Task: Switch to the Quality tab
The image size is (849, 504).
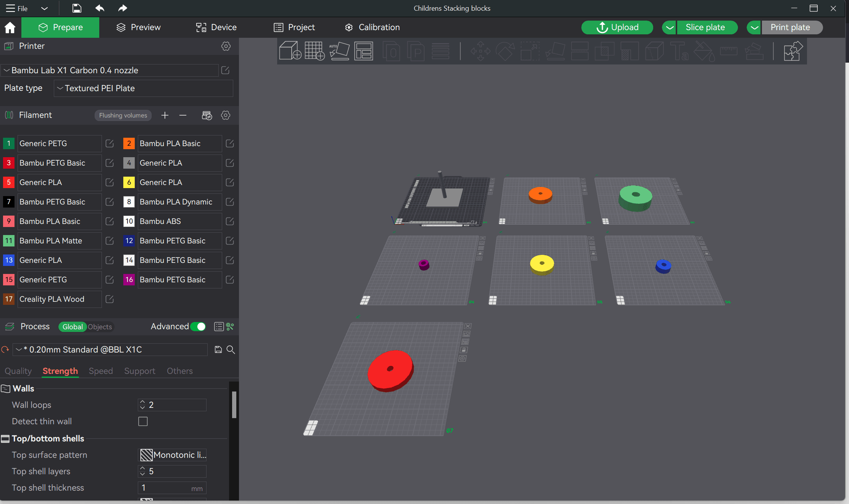Action: point(18,371)
